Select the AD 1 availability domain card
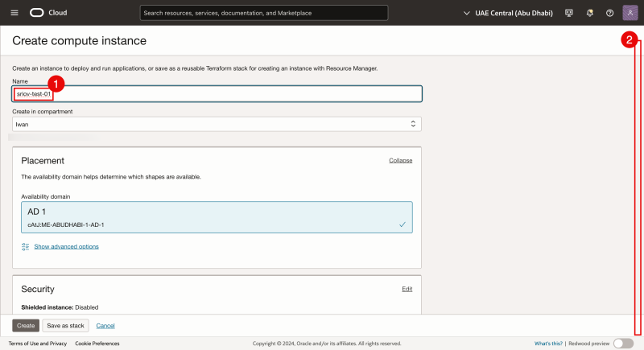Screen dimensions: 644x350 tap(217, 217)
